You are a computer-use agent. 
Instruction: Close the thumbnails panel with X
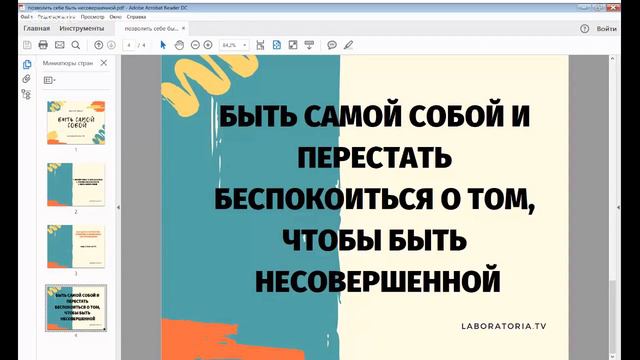point(104,63)
